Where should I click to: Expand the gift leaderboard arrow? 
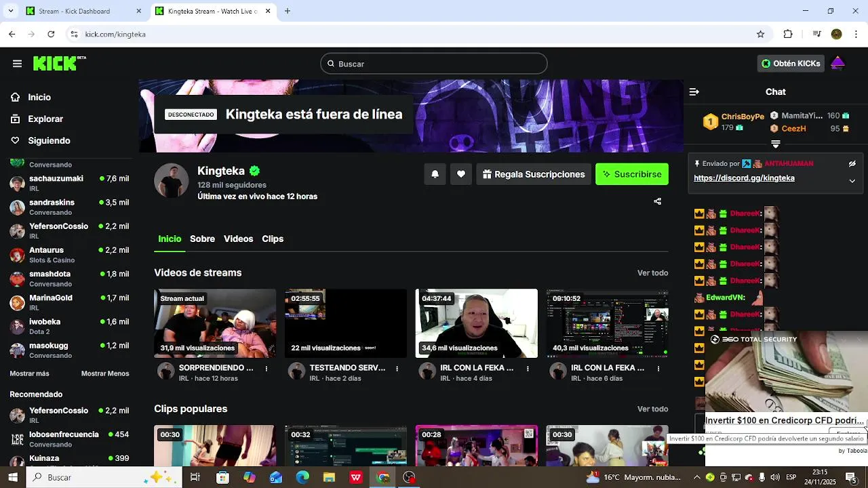[776, 144]
